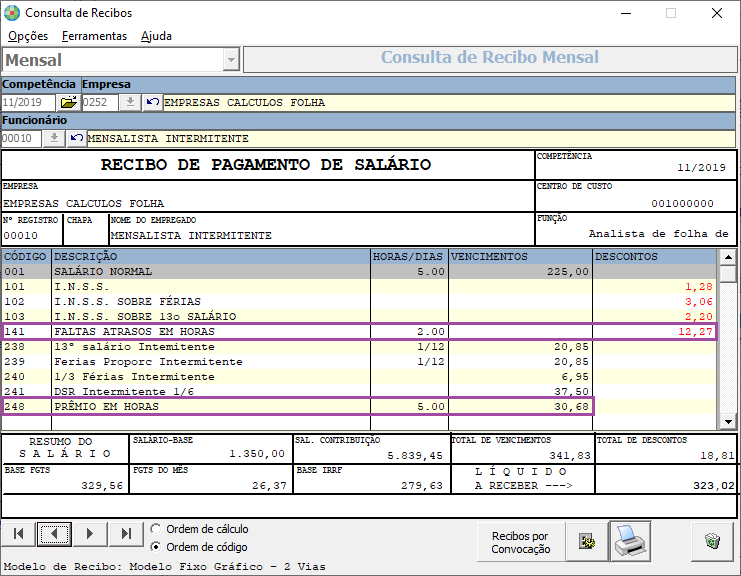741x576 pixels.
Task: Click the Competência field showing 11/2019
Action: (x=28, y=102)
